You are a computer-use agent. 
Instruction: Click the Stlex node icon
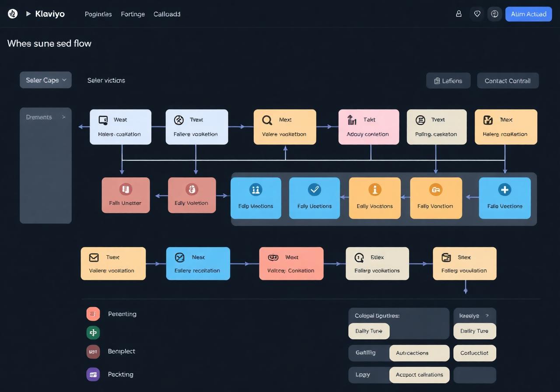(446, 257)
